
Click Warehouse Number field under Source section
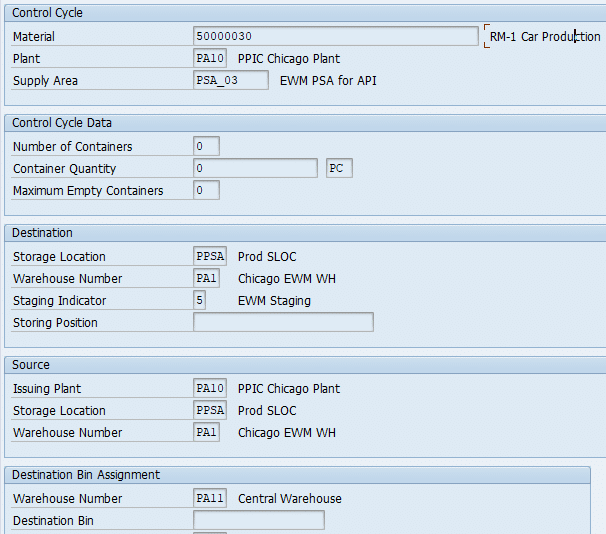(x=206, y=433)
